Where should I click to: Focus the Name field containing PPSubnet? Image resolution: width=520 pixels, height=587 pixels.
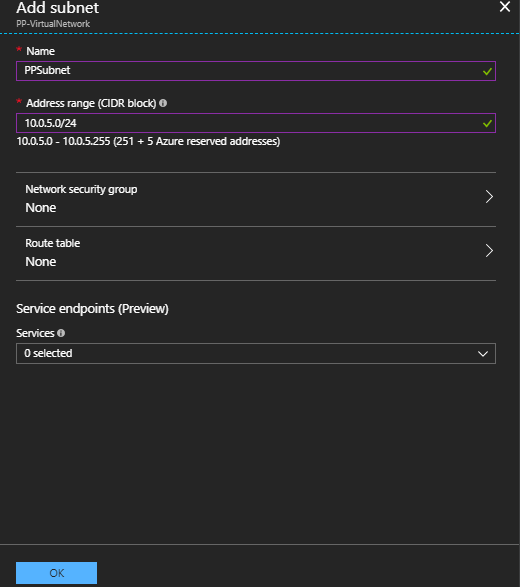256,71
